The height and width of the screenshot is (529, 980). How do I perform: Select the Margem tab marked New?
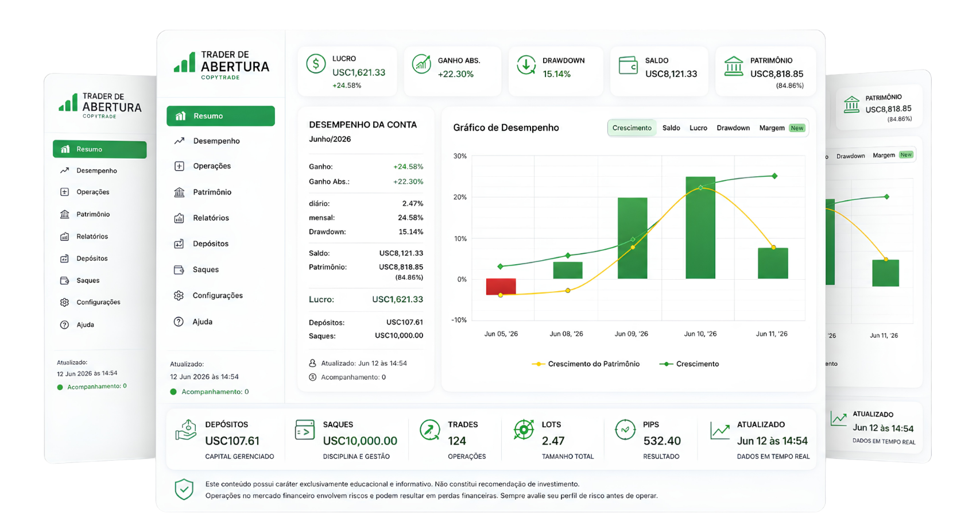click(x=781, y=128)
